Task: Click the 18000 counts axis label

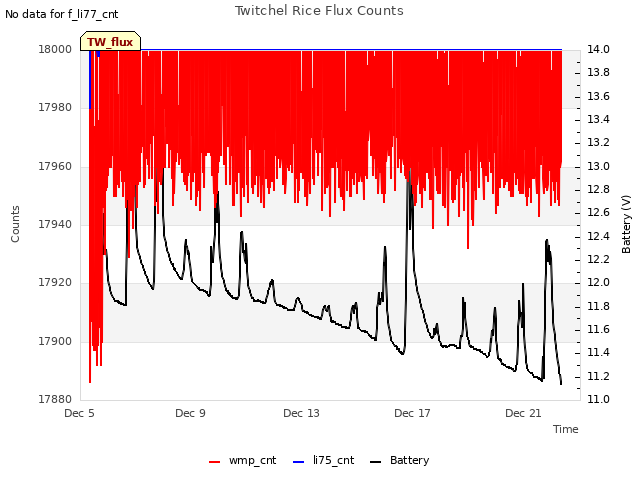Action: 55,49
